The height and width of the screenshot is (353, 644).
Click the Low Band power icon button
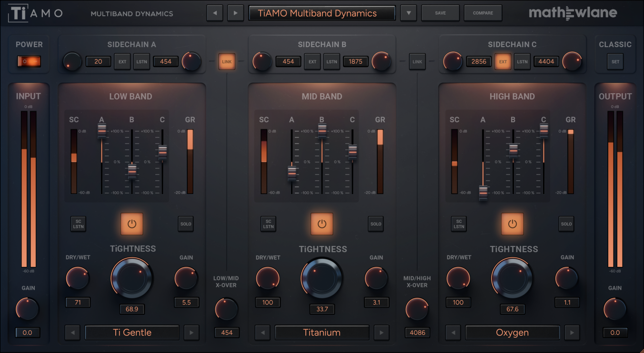132,224
